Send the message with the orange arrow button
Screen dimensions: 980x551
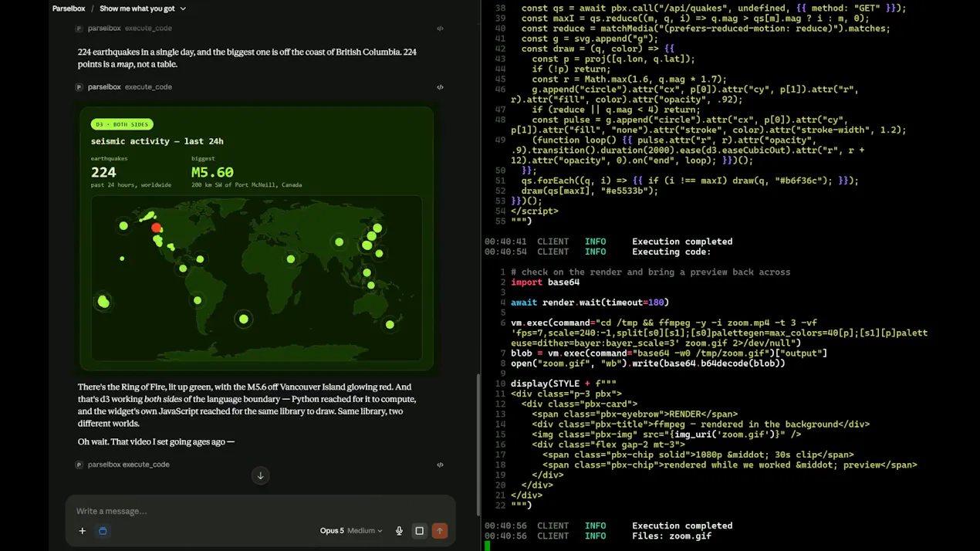point(440,531)
